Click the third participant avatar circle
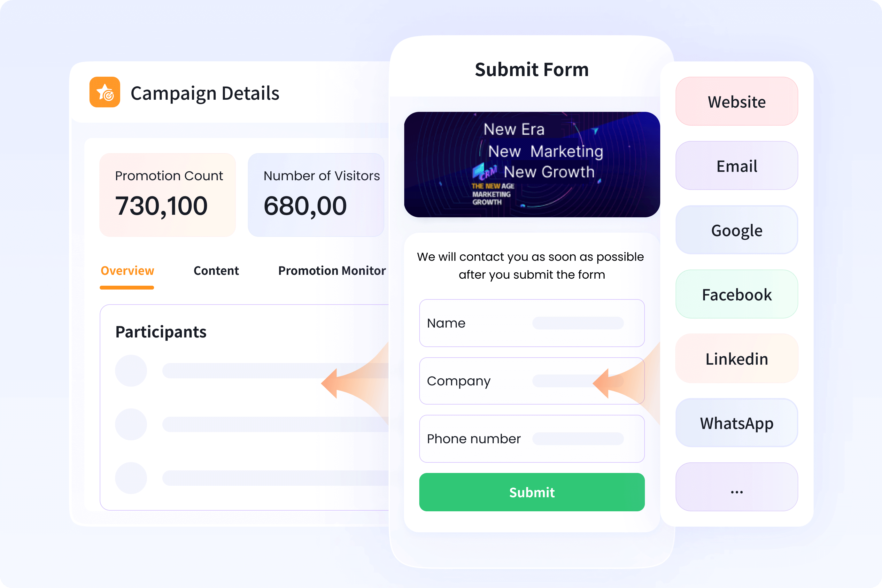This screenshot has height=588, width=882. (131, 478)
